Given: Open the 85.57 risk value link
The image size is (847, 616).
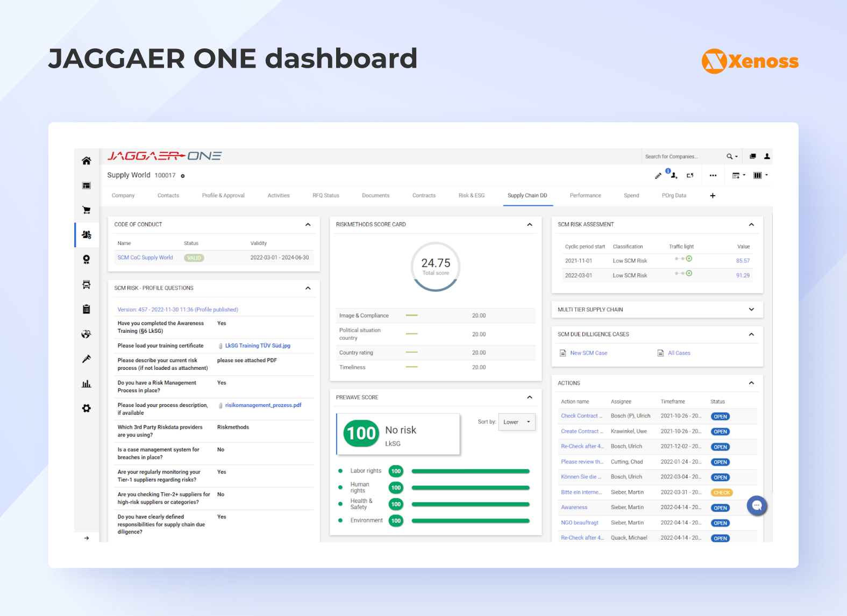Looking at the screenshot, I should 743,261.
